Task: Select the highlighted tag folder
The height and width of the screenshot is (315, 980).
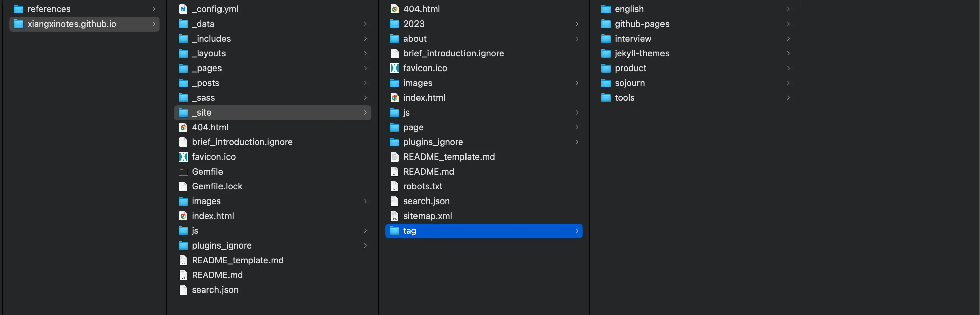Action: pos(483,231)
